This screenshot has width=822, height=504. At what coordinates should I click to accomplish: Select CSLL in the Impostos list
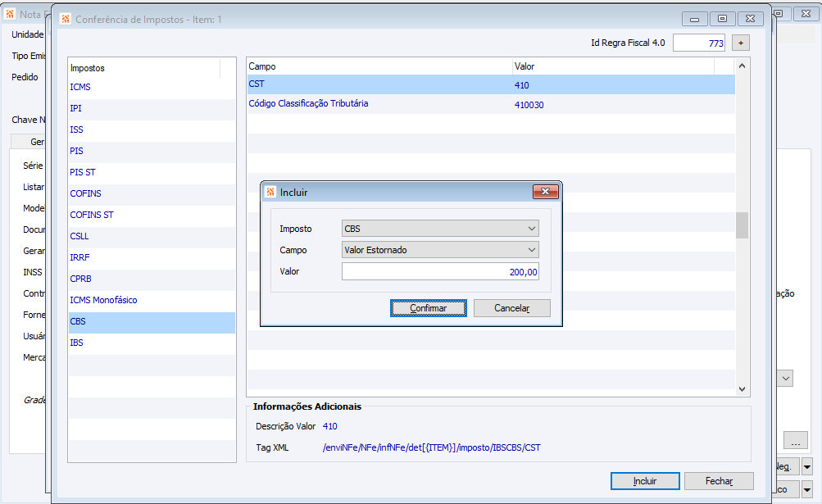[x=152, y=237]
